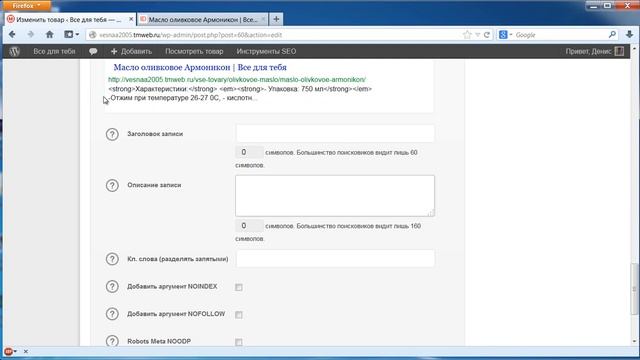Open the URL history dropdown arrow
The height and width of the screenshot is (360, 640).
point(477,35)
